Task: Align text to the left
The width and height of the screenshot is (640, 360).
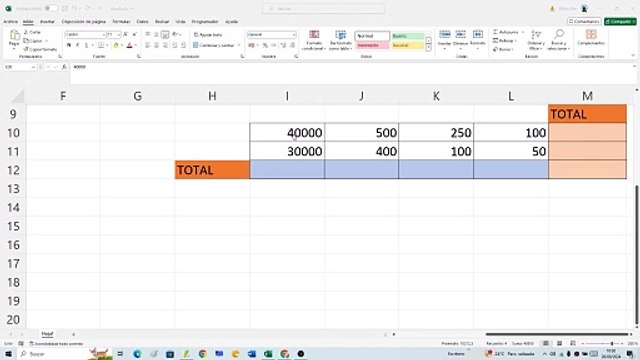Action: [x=148, y=45]
